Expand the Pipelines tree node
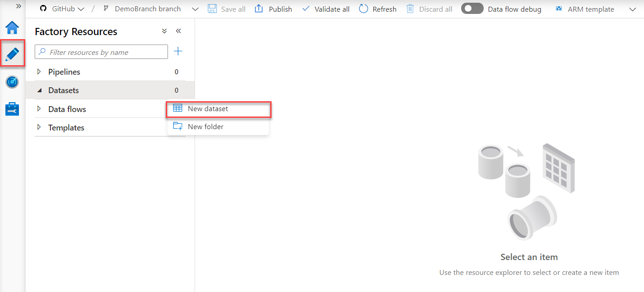This screenshot has width=644, height=292. coord(39,72)
